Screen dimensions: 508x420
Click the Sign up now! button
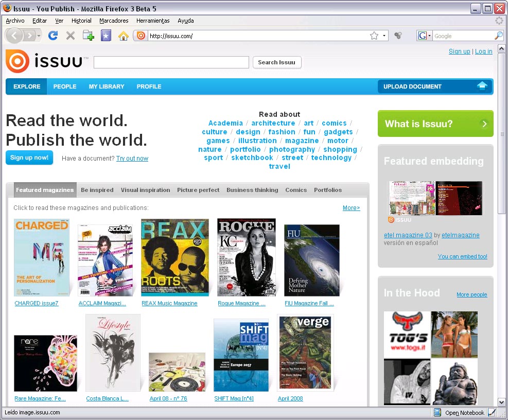29,157
